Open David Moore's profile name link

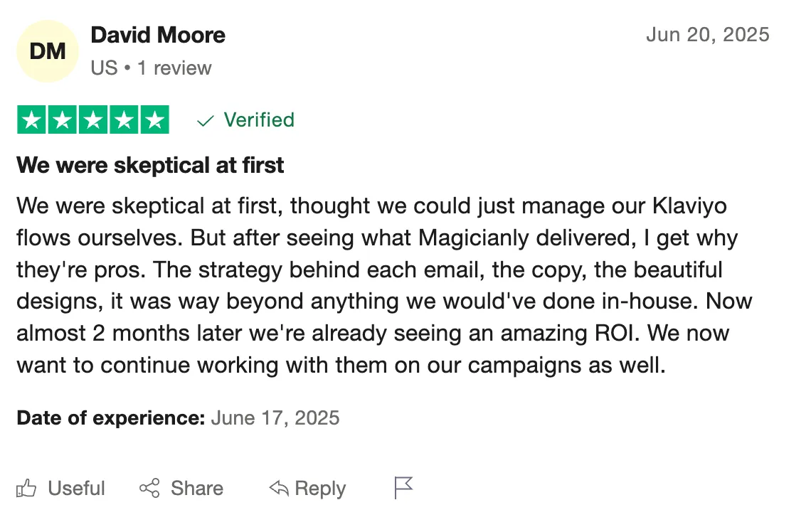pos(158,35)
